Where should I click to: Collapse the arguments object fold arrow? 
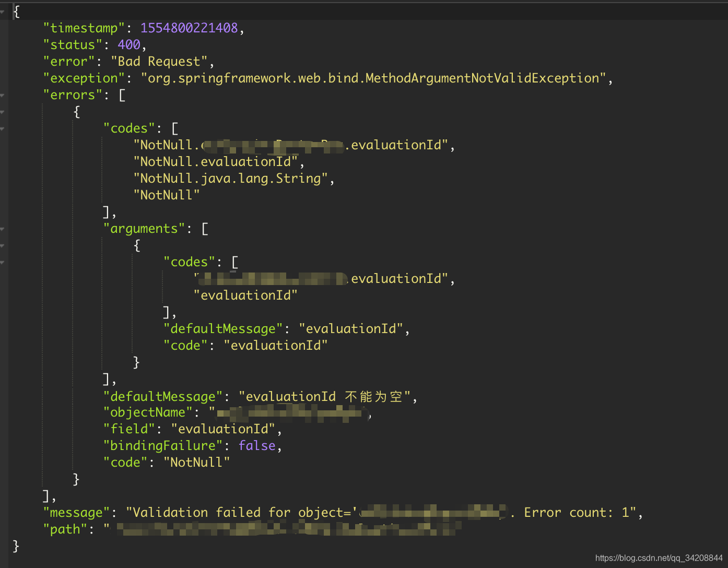3,245
